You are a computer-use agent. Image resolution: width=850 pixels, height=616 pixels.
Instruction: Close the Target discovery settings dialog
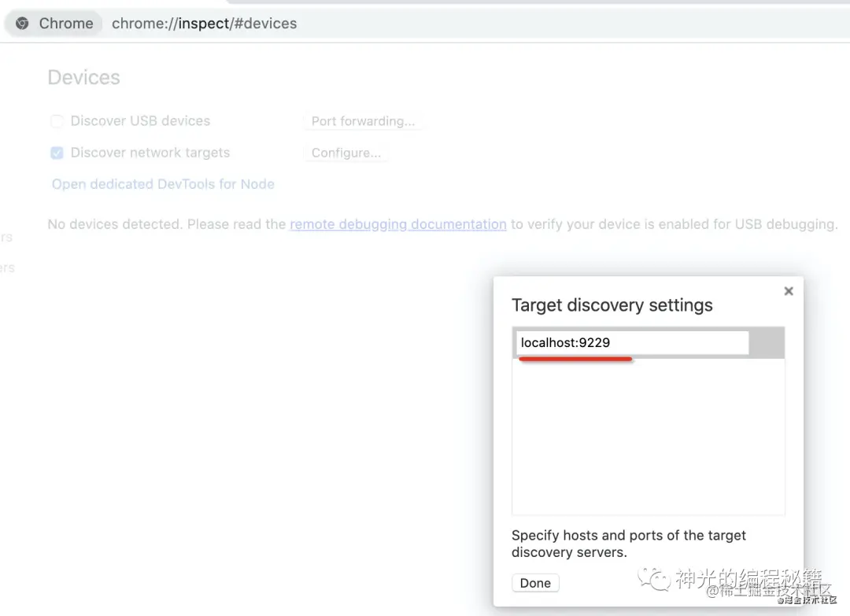tap(788, 291)
